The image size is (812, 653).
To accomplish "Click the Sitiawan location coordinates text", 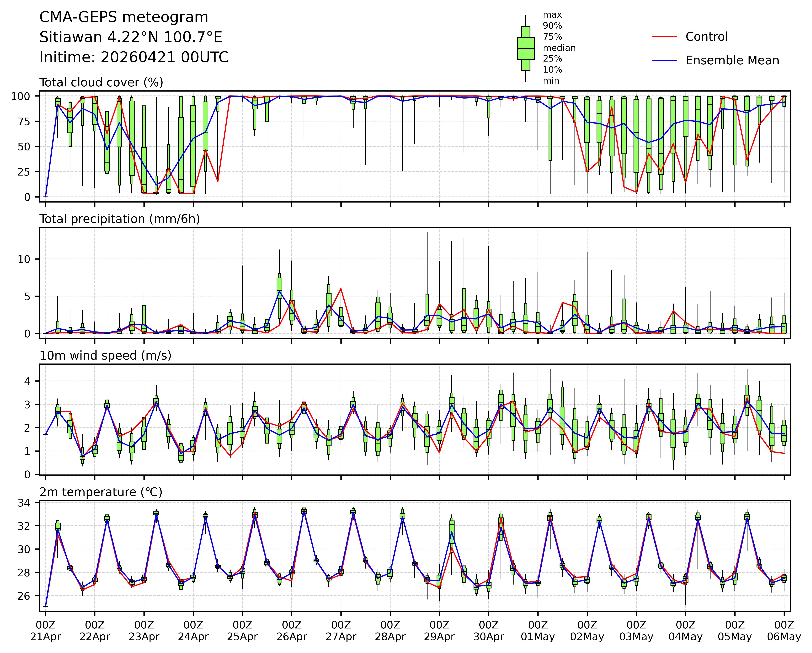I will click(x=131, y=37).
